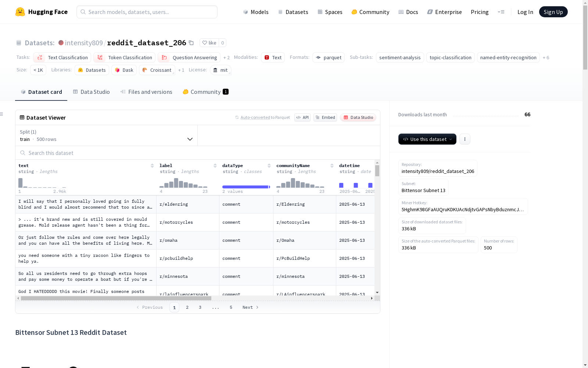Click the topic-classification sub-task tag
The image size is (588, 368).
(451, 57)
